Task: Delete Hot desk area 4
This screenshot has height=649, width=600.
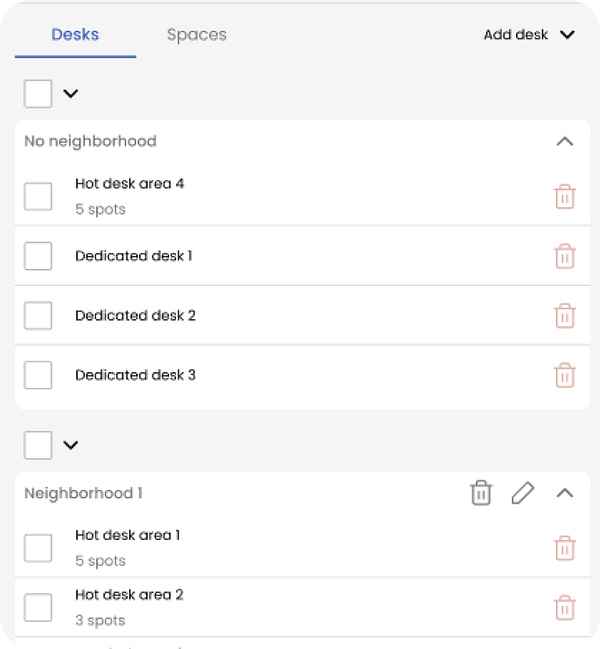Action: tap(565, 196)
